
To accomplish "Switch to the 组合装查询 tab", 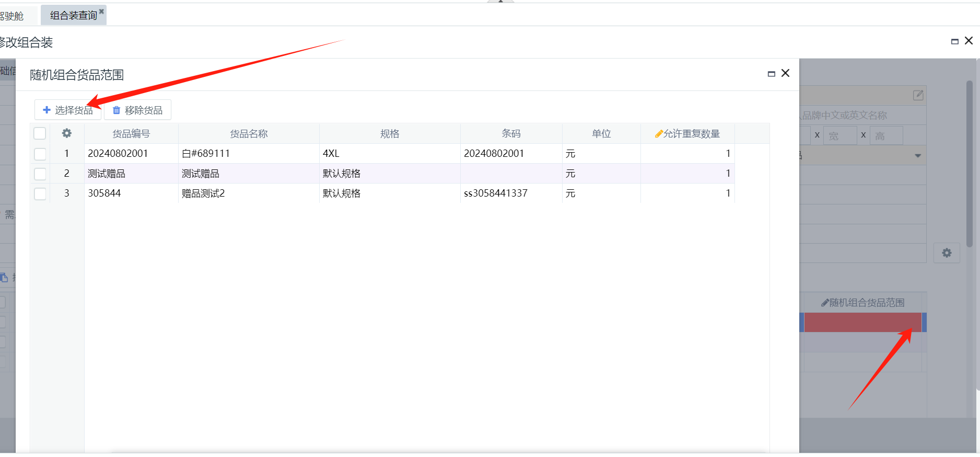I will coord(73,16).
